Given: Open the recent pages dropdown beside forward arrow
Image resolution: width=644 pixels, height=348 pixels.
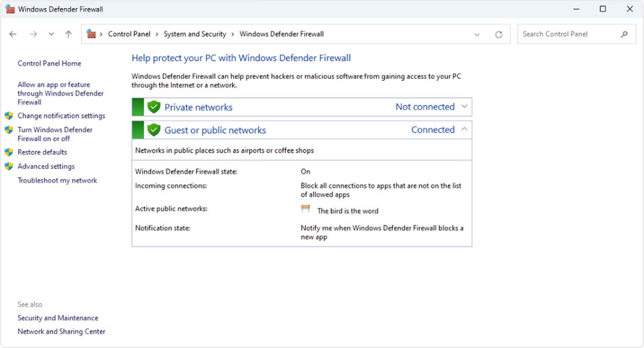Looking at the screenshot, I should 51,34.
